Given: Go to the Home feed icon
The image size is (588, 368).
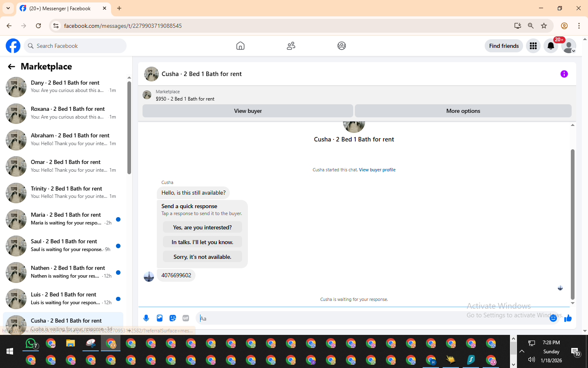Looking at the screenshot, I should pyautogui.click(x=241, y=46).
